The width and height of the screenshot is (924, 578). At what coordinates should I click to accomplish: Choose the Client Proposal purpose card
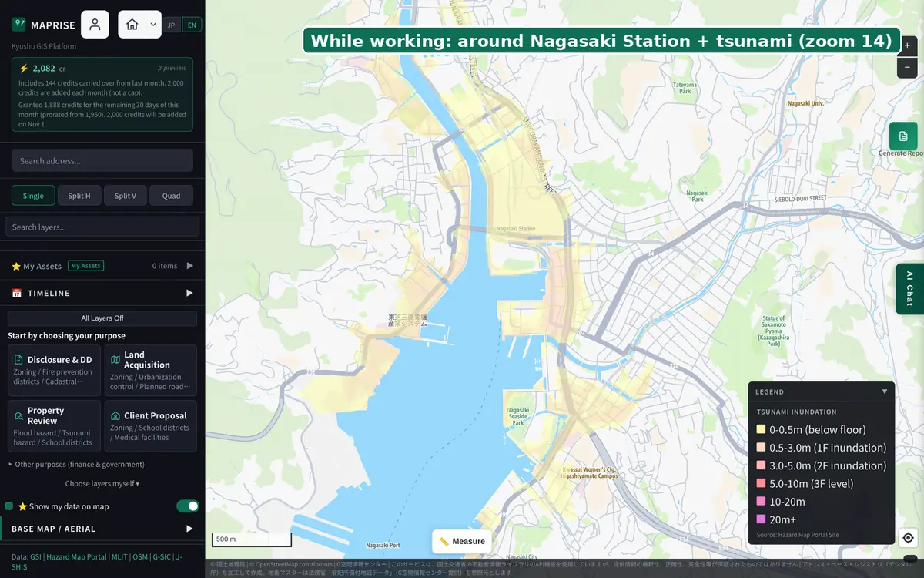coord(150,426)
